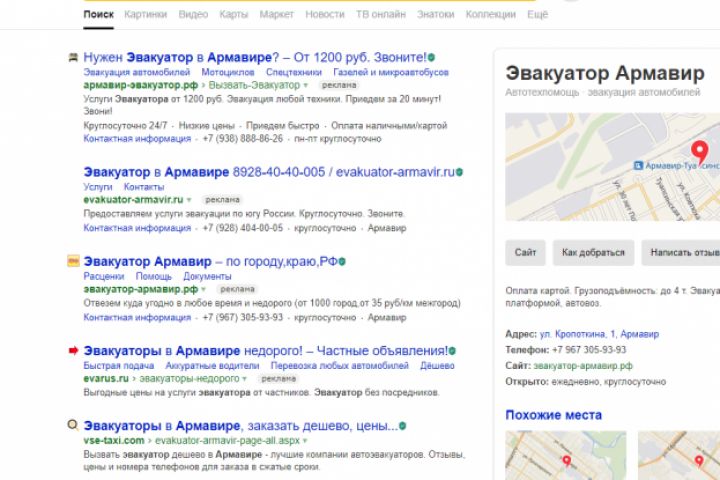This screenshot has width=720, height=480.
Task: Switch to the 'Видео' tab
Action: click(193, 15)
